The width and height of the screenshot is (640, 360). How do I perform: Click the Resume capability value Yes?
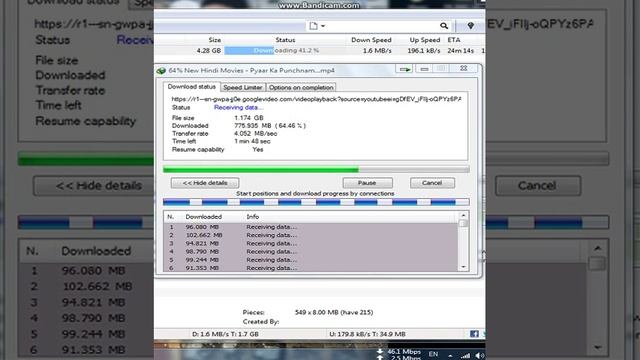coord(258,149)
